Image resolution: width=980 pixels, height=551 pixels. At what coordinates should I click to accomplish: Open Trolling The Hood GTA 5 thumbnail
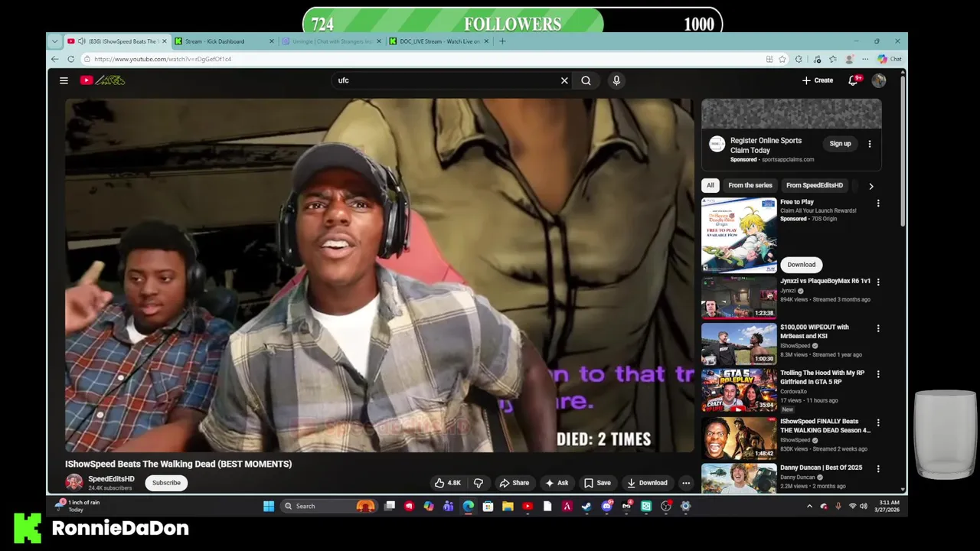click(739, 390)
